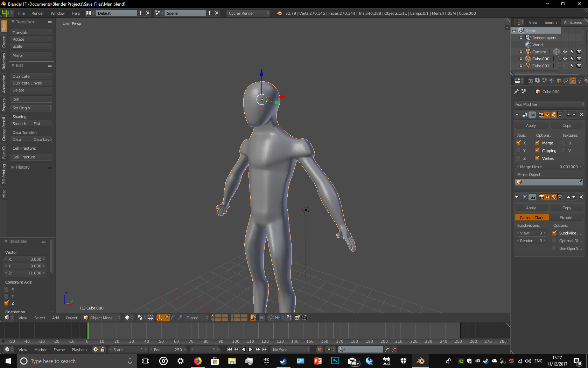This screenshot has width=588, height=368.
Task: Expand the RenderLayers item in outliner
Action: point(521,38)
